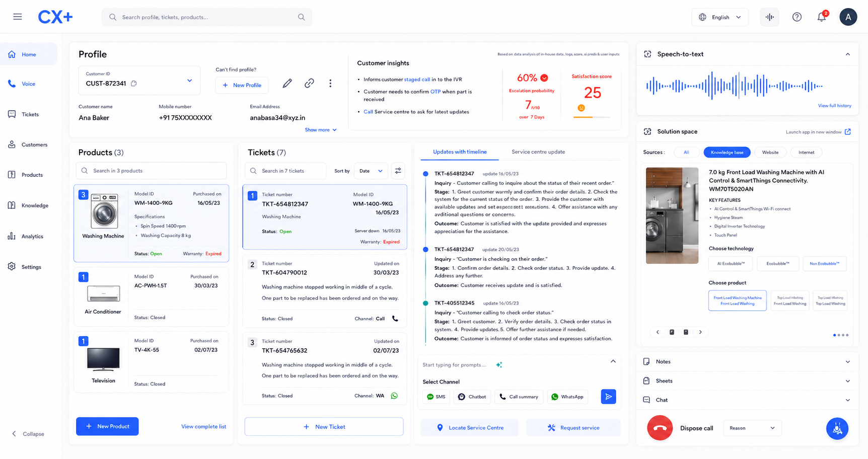
Task: Collapse the prompt input panel
Action: point(613,361)
